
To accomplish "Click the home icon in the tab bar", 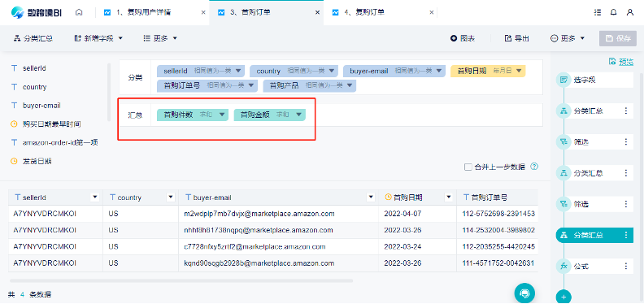I will point(79,13).
